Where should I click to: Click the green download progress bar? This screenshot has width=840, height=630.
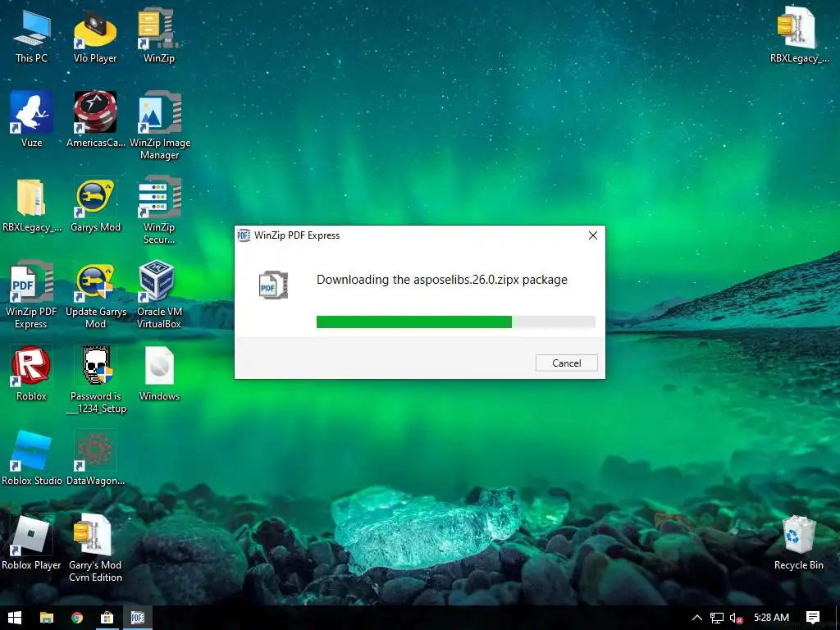pos(456,322)
